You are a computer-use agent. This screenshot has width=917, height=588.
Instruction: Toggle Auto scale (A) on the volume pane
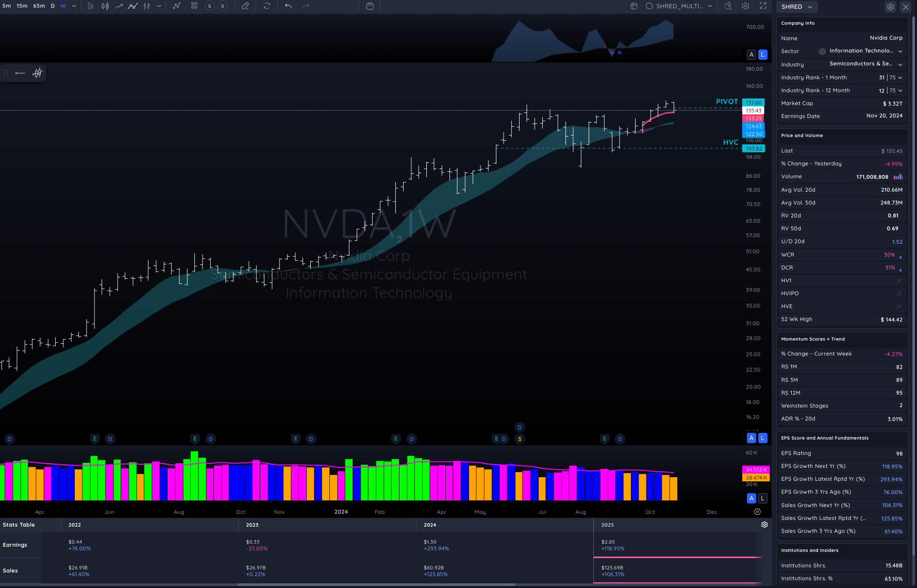click(752, 498)
